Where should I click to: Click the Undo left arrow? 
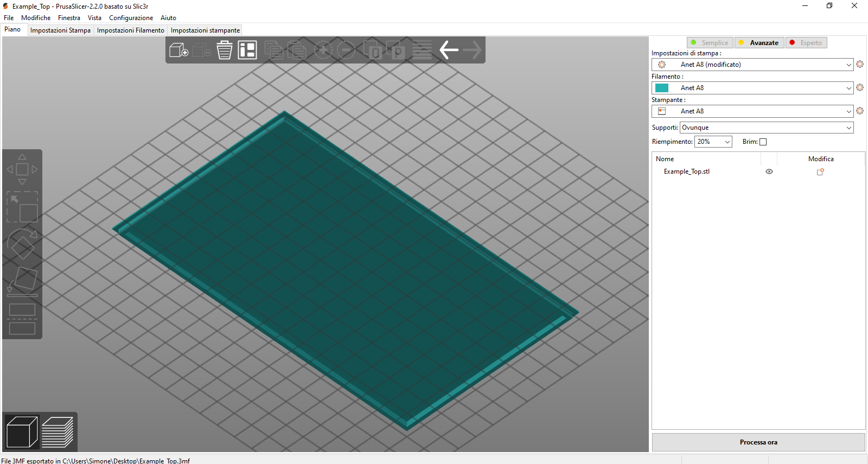(449, 50)
